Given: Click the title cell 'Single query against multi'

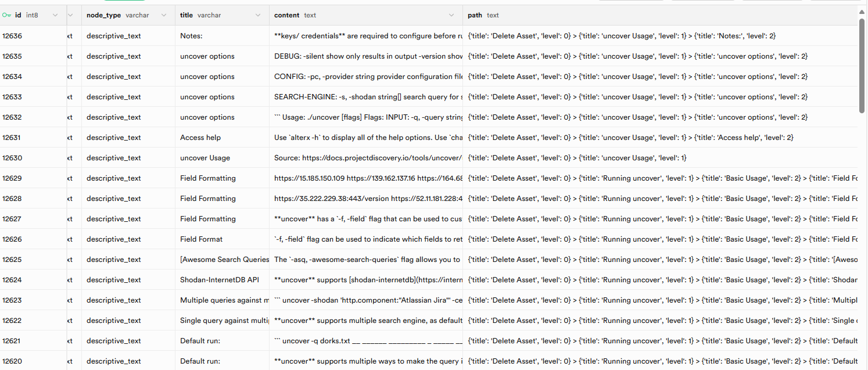Looking at the screenshot, I should tap(223, 321).
